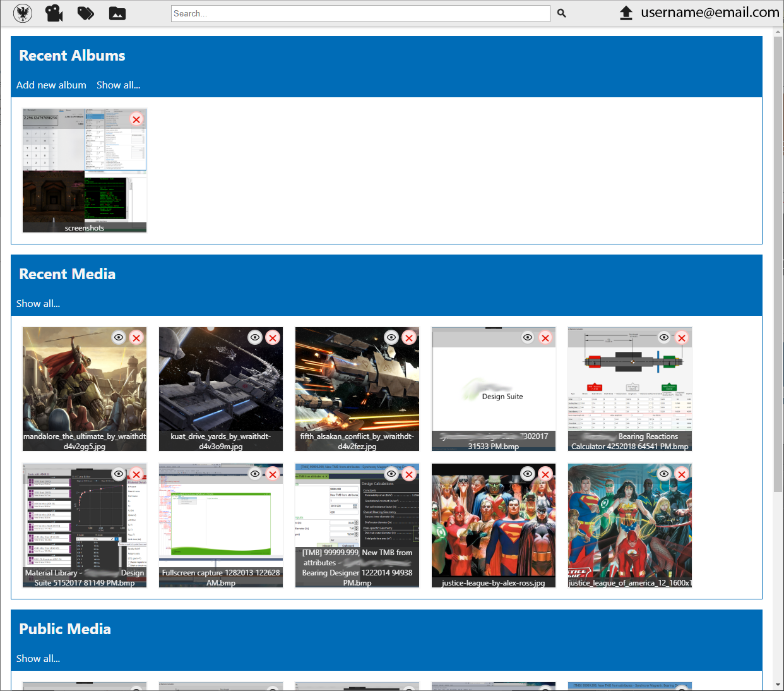The height and width of the screenshot is (691, 784).
Task: Open justice-league-by-alex-ross.jpg thumbnail
Action: tap(494, 526)
